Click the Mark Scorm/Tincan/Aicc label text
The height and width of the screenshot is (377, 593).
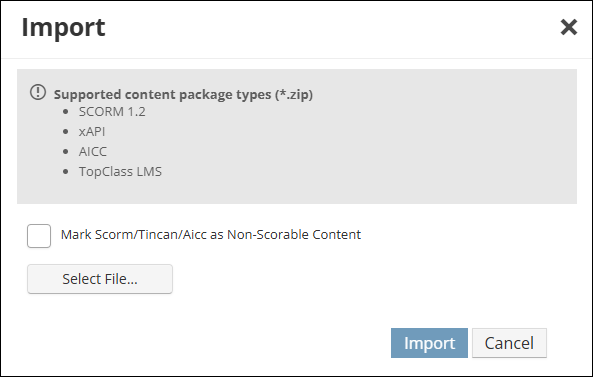click(x=211, y=234)
